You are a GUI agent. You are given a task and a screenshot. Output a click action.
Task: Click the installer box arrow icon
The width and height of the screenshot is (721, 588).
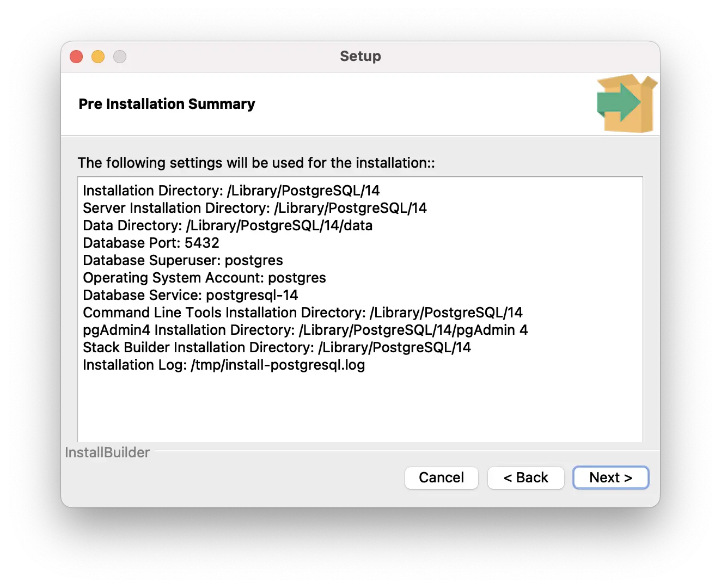[x=626, y=103]
